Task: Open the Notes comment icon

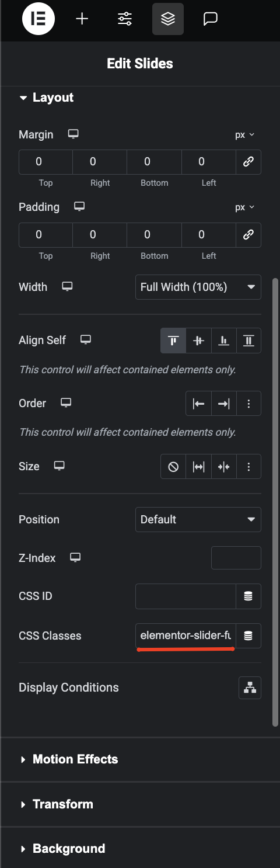Action: (211, 19)
